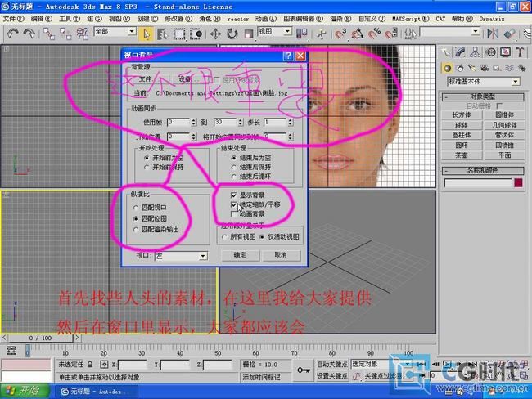
Task: Click the Undo arrow in the main toolbar
Action: coord(12,34)
